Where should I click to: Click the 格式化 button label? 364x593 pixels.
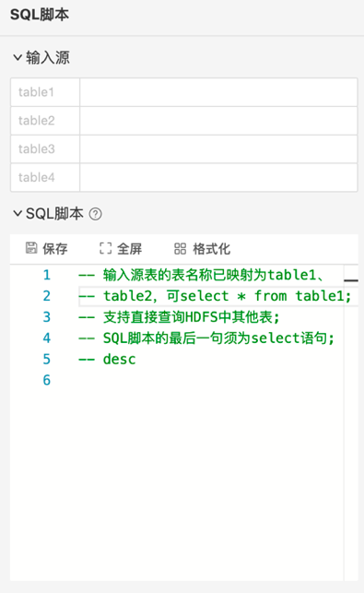211,248
